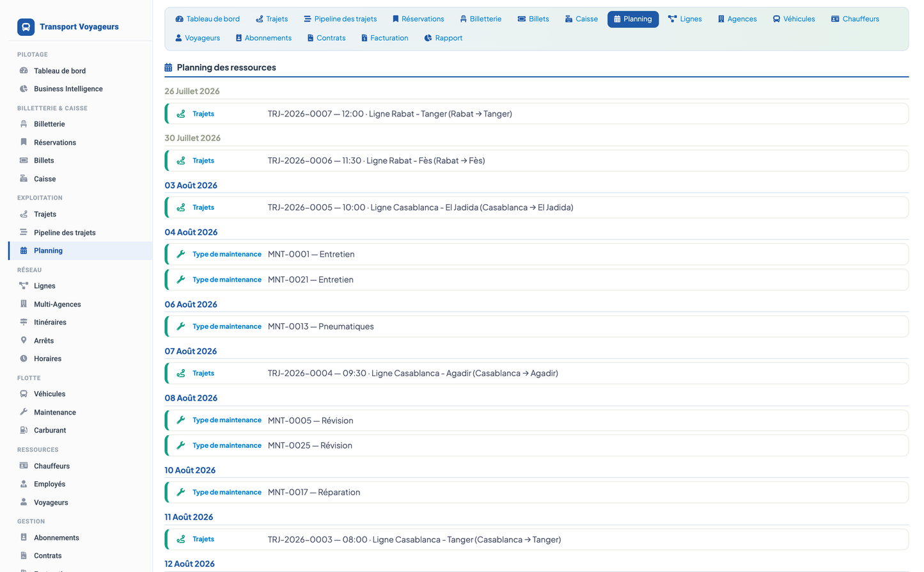Click the MNT-0017 — Réparation entry text

314,492
